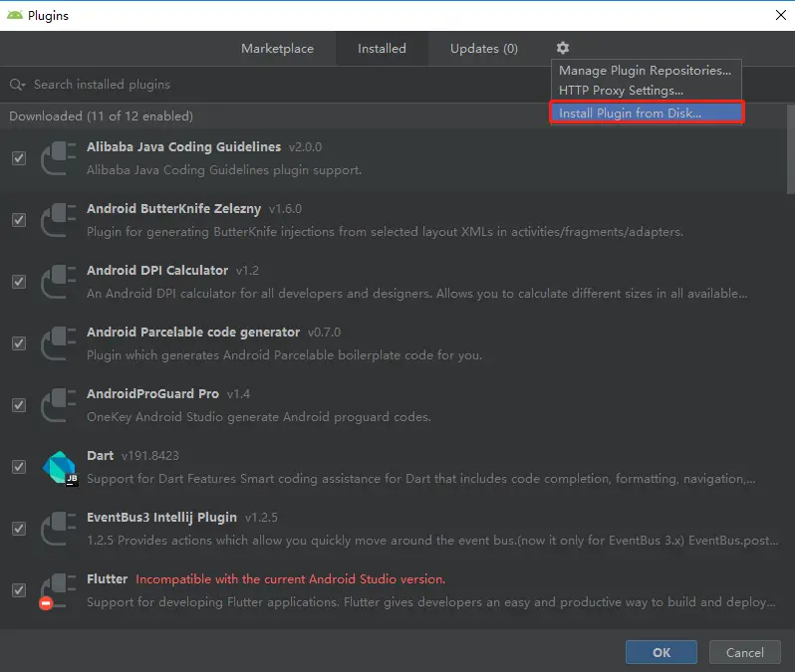Disable AndroidProGuard Pro plugin checkbox
This screenshot has height=672, width=795.
(x=19, y=405)
